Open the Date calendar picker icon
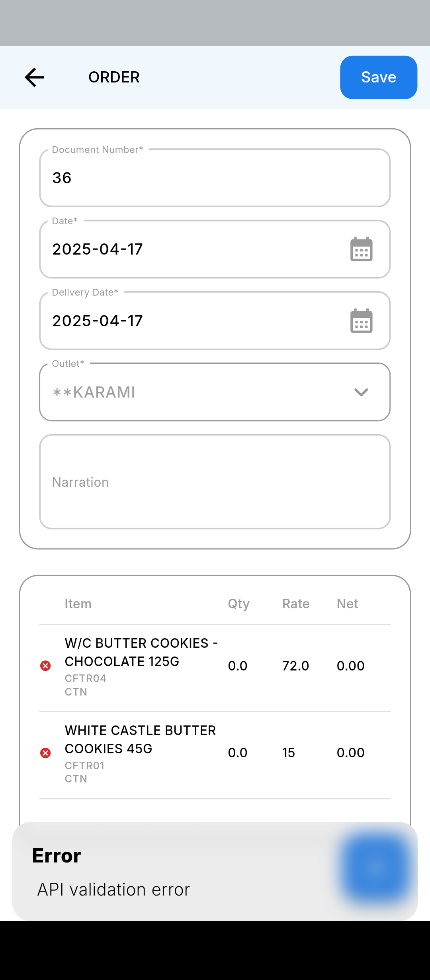 pyautogui.click(x=361, y=249)
